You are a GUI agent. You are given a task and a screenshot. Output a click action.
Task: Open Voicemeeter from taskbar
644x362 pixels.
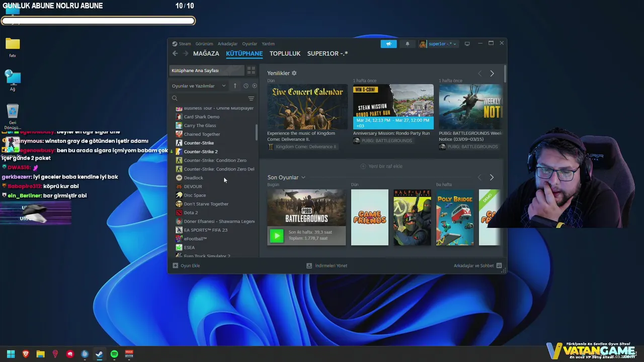129,354
